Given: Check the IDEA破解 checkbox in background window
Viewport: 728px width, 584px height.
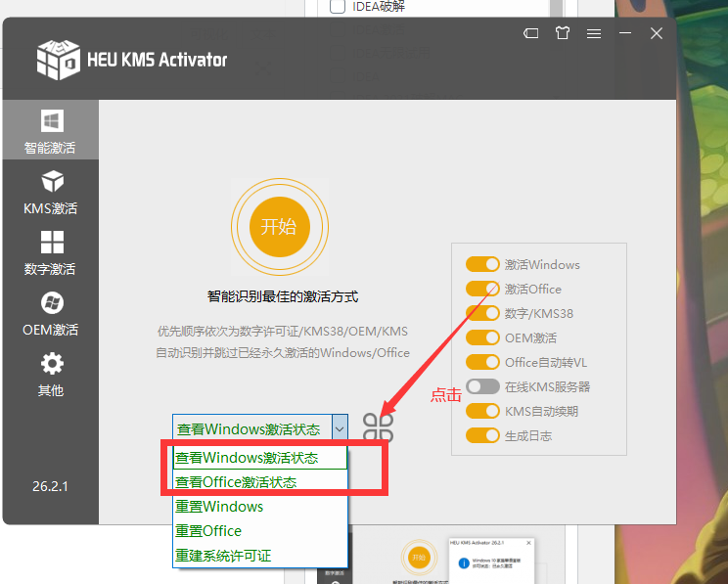Looking at the screenshot, I should pos(337,6).
